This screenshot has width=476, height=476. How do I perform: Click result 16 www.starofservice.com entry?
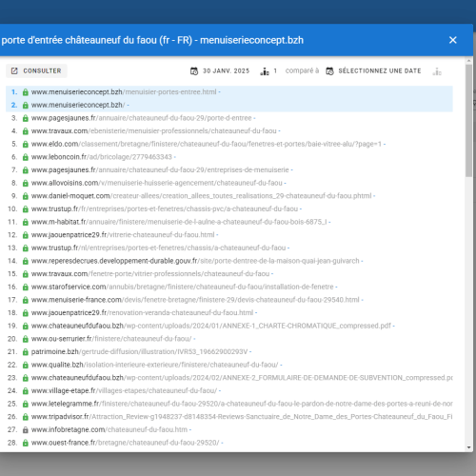182,287
